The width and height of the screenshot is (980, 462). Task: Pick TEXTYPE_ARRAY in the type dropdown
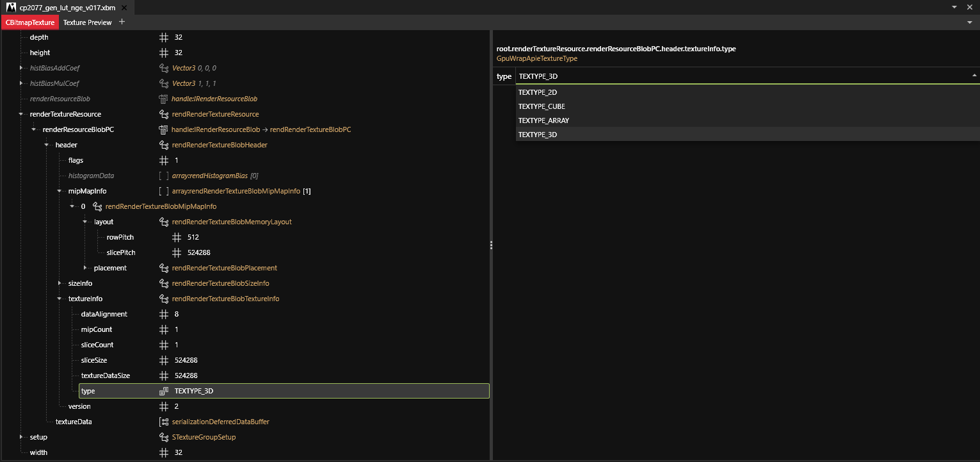[543, 120]
